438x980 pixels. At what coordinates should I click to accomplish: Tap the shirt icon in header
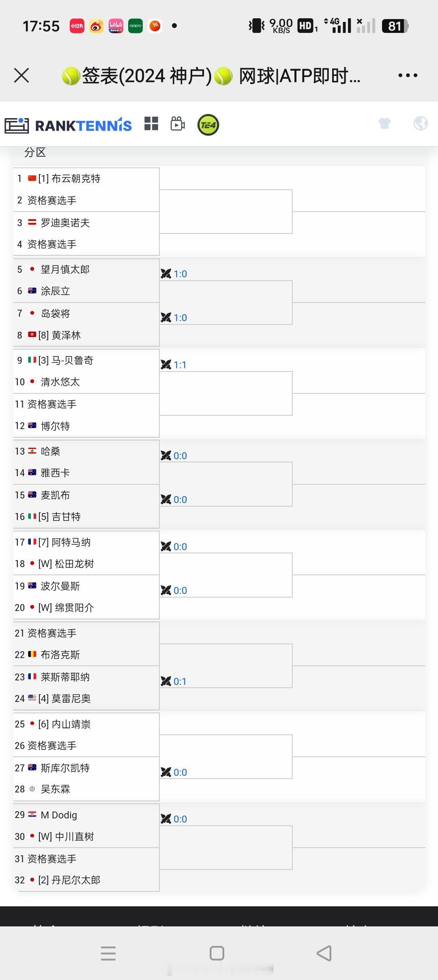[384, 123]
